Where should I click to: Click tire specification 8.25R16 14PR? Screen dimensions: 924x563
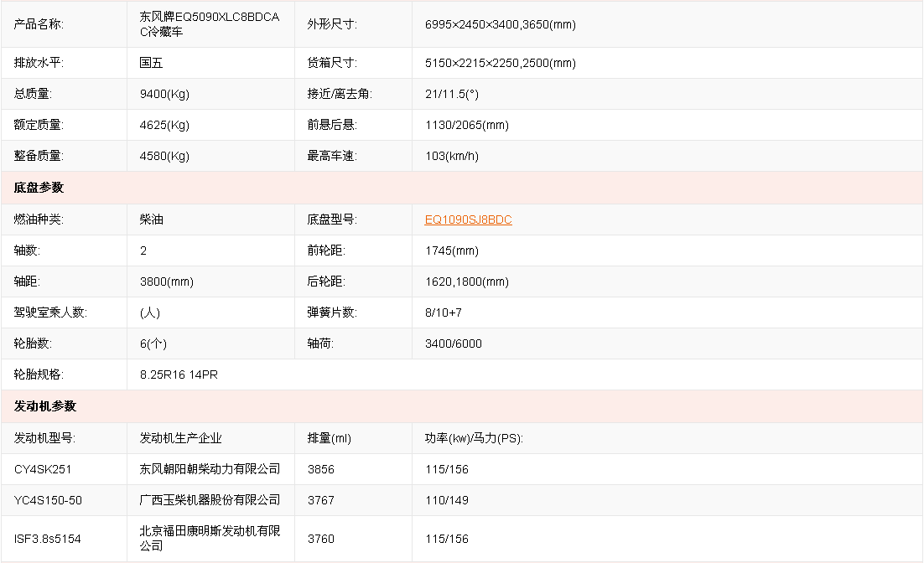179,374
